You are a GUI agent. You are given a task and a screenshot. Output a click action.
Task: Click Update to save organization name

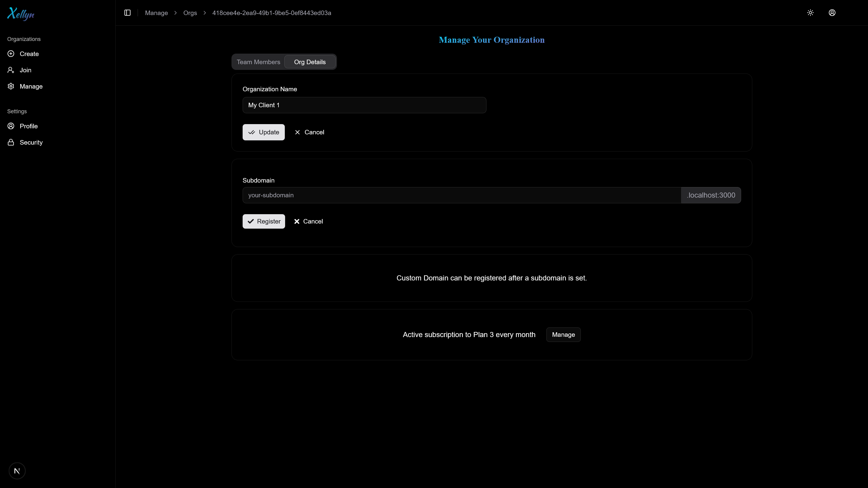[x=263, y=132]
